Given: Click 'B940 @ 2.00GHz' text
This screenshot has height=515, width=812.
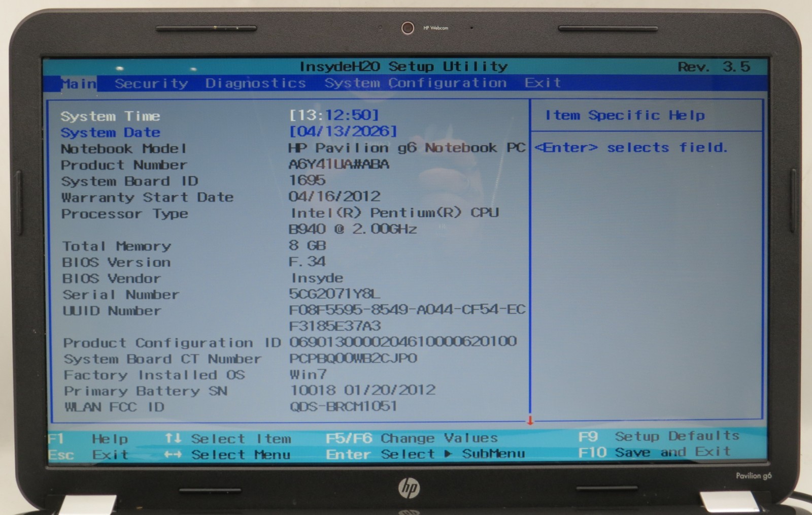Looking at the screenshot, I should click(352, 229).
